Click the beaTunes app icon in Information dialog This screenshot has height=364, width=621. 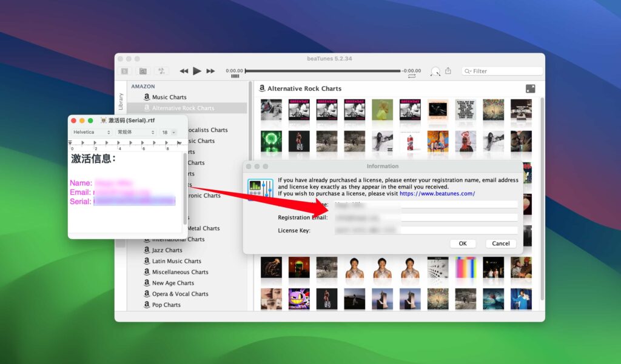point(261,188)
